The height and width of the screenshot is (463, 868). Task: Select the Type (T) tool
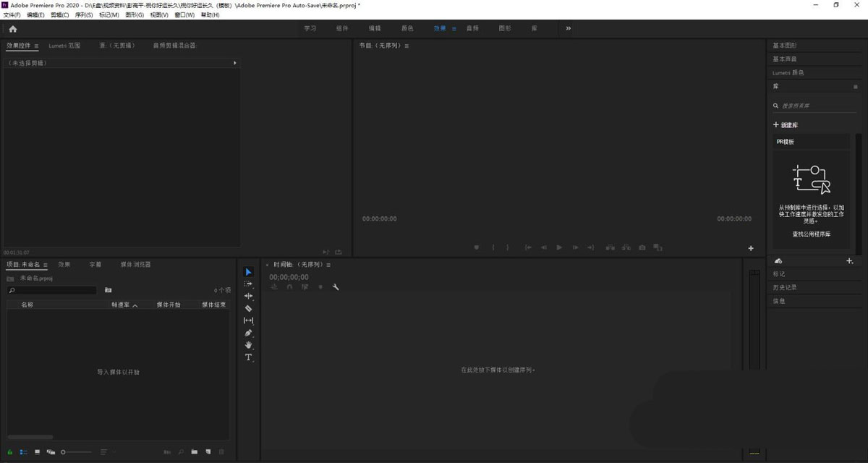[x=248, y=357]
